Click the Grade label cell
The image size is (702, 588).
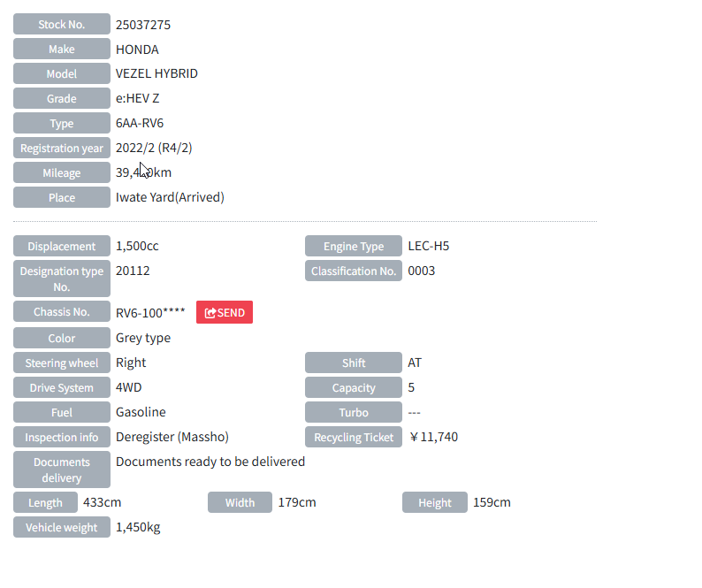point(62,99)
